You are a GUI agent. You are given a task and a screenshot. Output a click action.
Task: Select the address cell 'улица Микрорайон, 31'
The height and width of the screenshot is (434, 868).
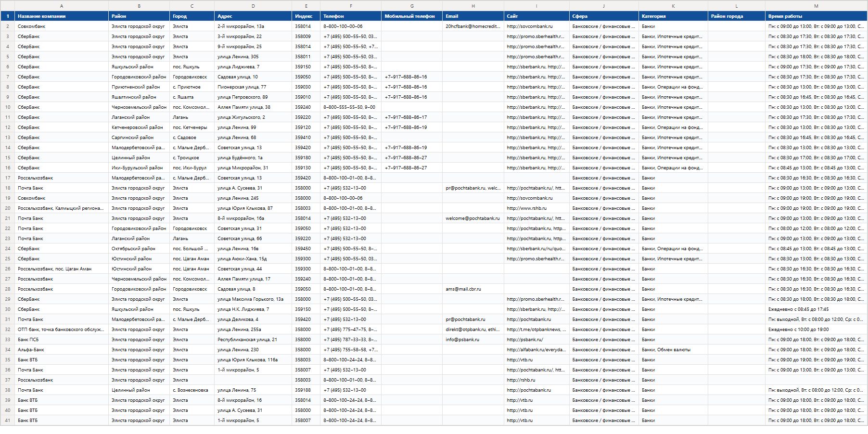pyautogui.click(x=253, y=168)
